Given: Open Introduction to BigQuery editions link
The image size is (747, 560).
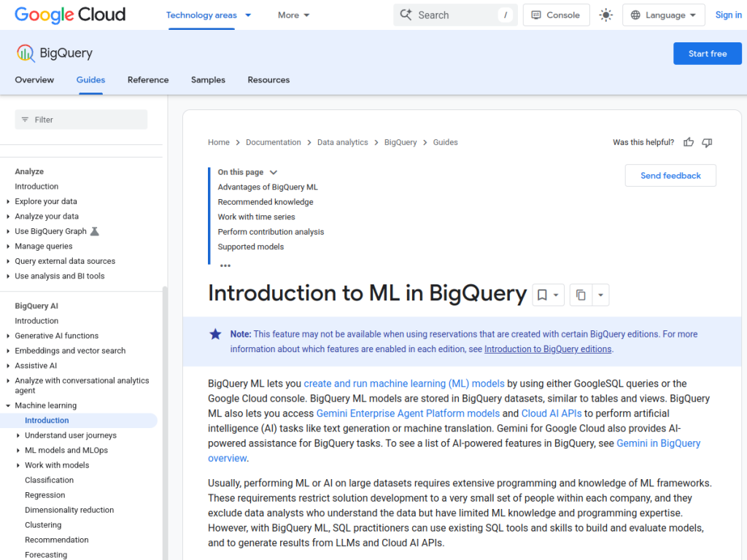Looking at the screenshot, I should tap(548, 349).
